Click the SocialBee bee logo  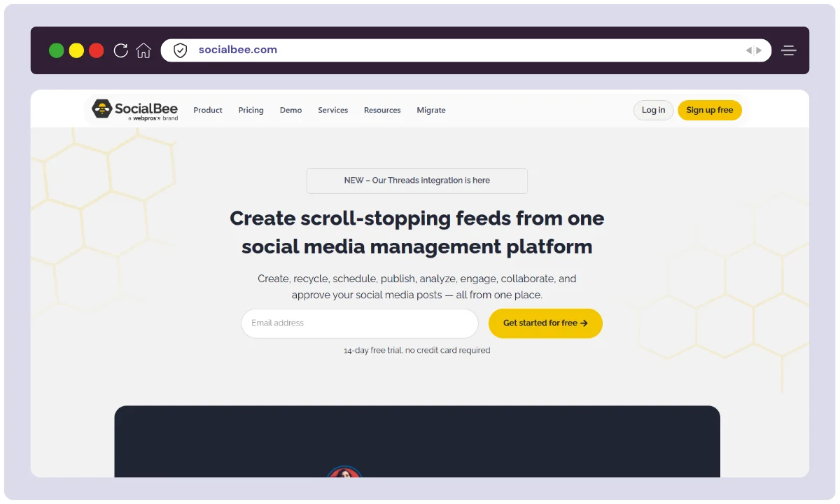click(x=102, y=109)
